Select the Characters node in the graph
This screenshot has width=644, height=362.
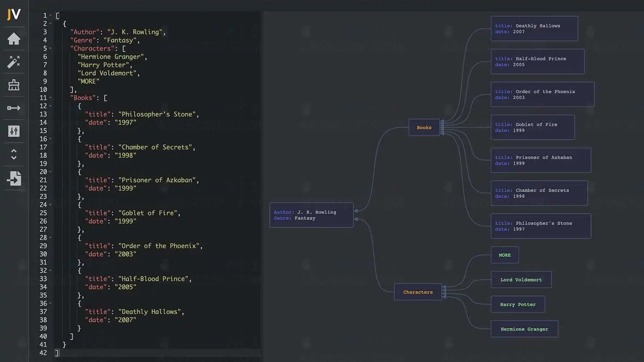click(x=418, y=292)
